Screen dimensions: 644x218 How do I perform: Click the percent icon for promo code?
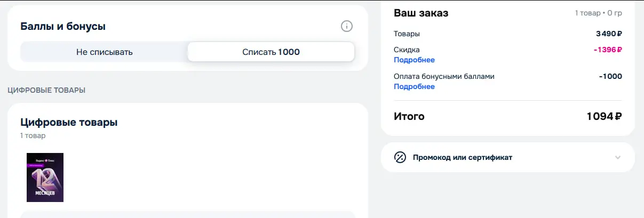tap(400, 157)
